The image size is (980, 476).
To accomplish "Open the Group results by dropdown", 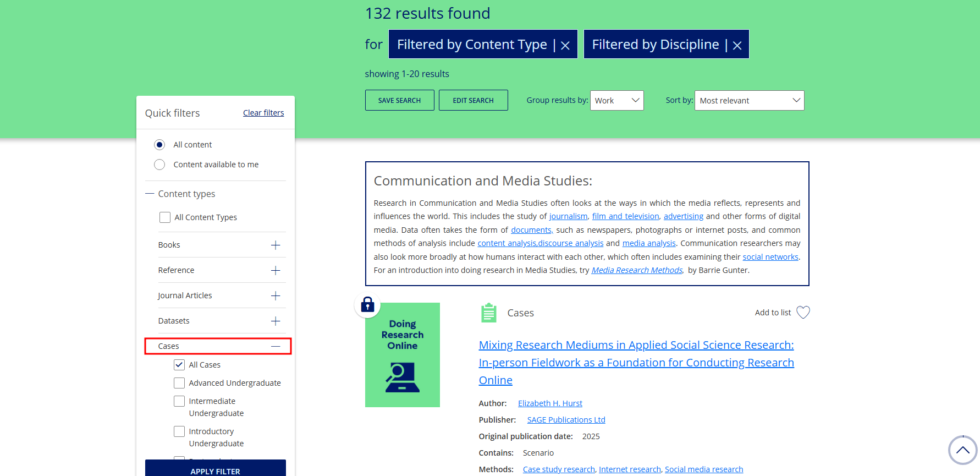I will (616, 101).
